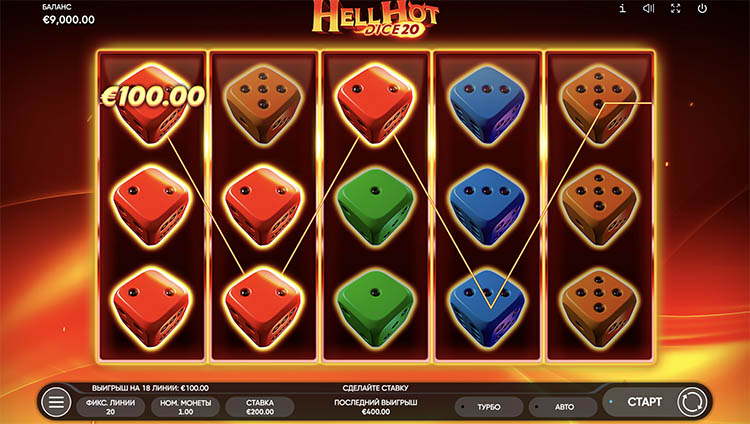Click the green one-dot die in the middle row
Viewport: 750px width, 424px height.
[375, 206]
